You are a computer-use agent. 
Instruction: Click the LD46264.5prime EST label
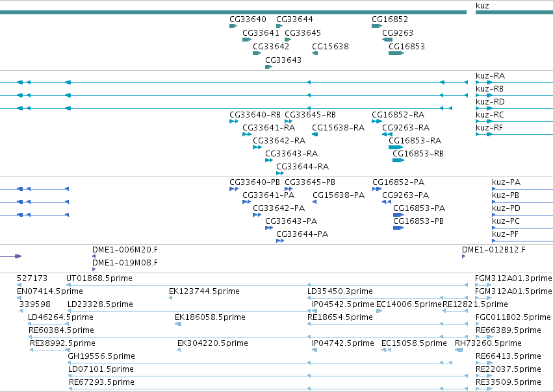60,317
